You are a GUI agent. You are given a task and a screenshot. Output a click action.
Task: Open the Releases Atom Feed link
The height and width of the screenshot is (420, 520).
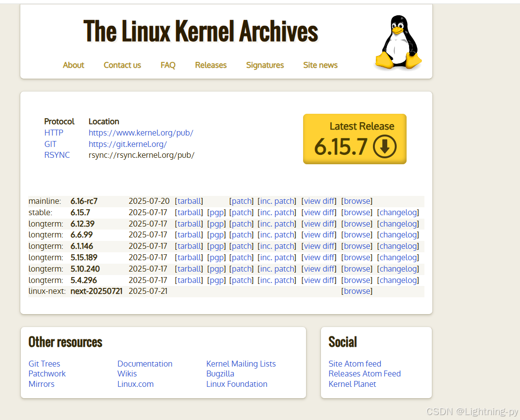[x=364, y=373]
